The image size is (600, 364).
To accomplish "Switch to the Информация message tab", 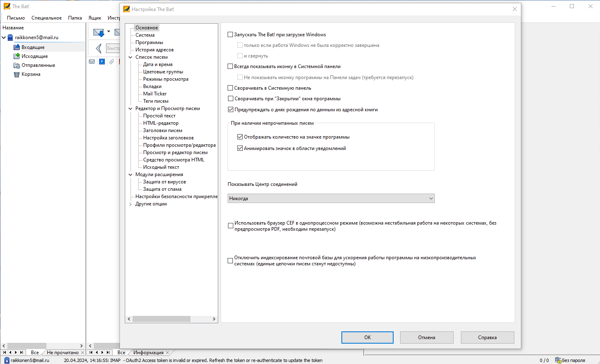I will [x=148, y=353].
